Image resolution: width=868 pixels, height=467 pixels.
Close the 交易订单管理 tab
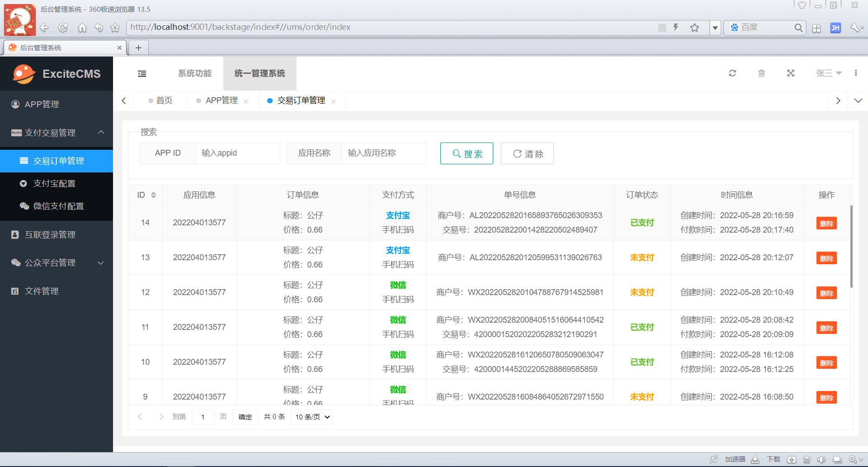coord(334,101)
